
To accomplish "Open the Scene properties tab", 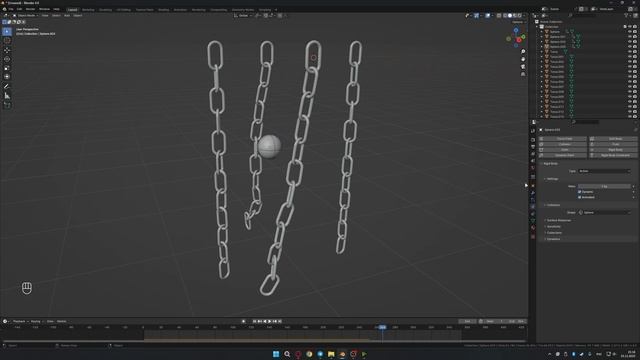I will click(533, 161).
